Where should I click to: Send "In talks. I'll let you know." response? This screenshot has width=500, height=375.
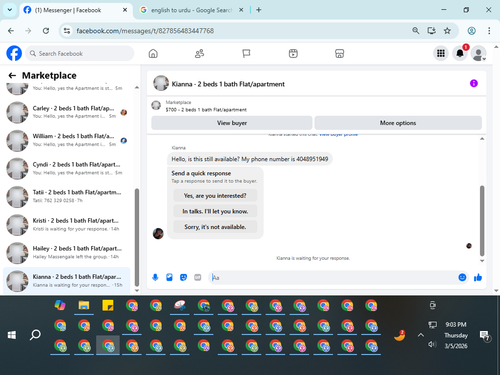pos(215,211)
